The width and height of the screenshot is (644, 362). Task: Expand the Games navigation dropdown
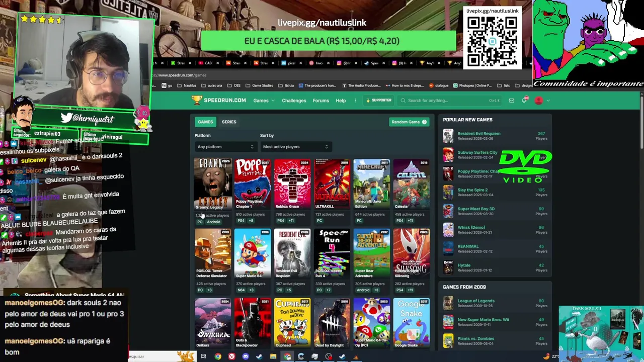(x=264, y=101)
